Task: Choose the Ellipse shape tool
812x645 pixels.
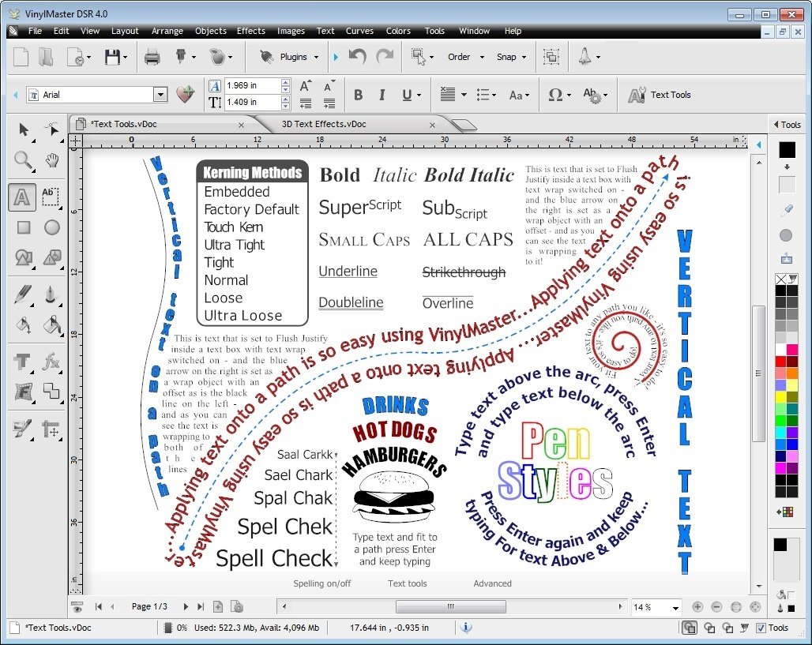Action: coord(52,227)
